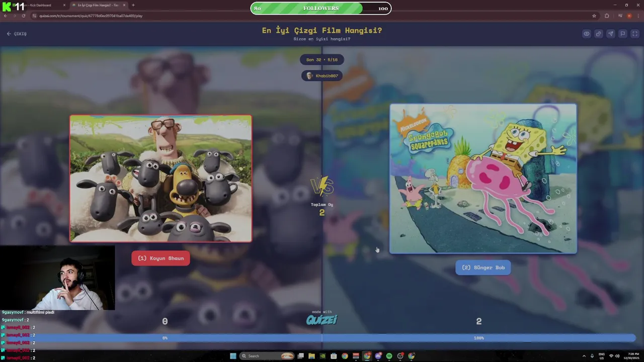Screen dimensions: 644x362
Task: Close the En İyi Çizgi Film tab
Action: [124, 5]
